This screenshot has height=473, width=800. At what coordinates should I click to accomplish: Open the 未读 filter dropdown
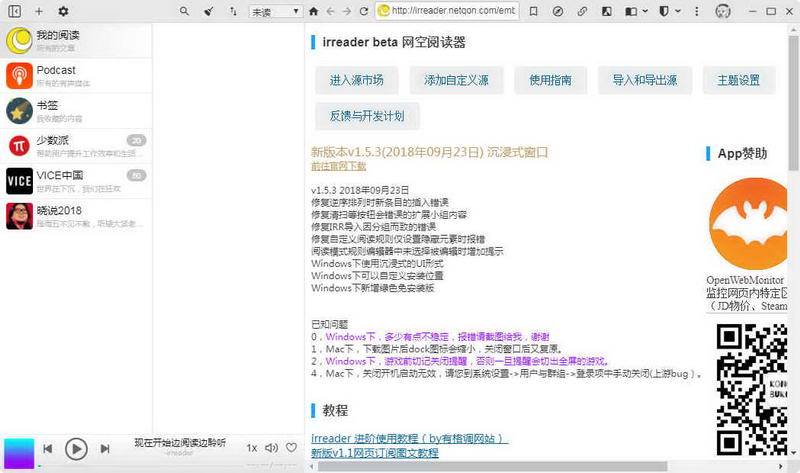(276, 11)
